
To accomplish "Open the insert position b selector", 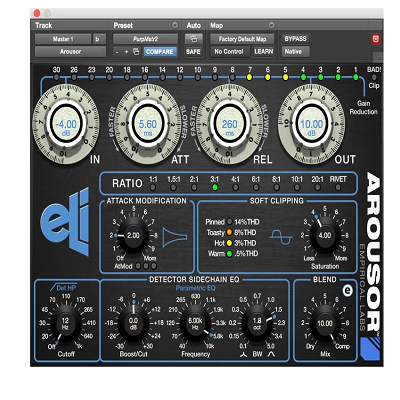I will 99,39.
